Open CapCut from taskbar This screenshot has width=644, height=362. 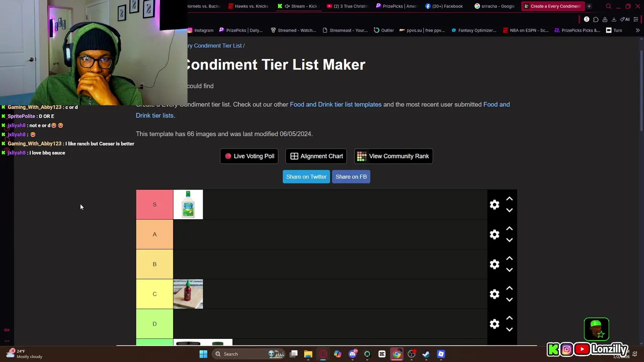382,354
